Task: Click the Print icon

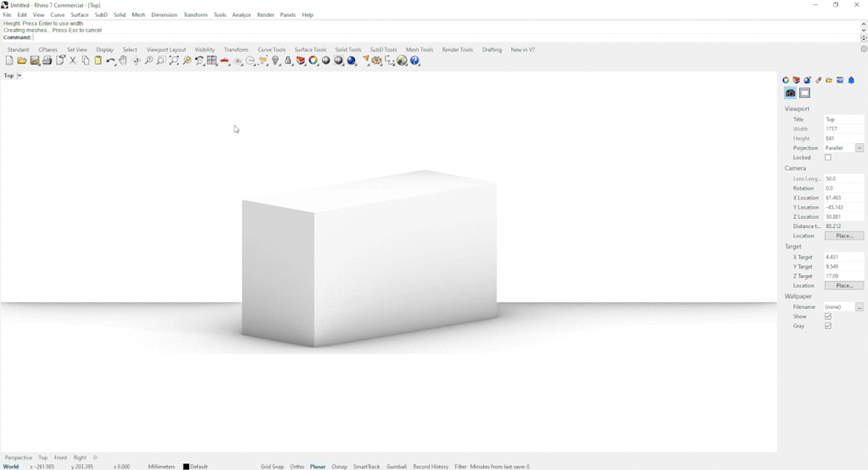Action: 47,60
